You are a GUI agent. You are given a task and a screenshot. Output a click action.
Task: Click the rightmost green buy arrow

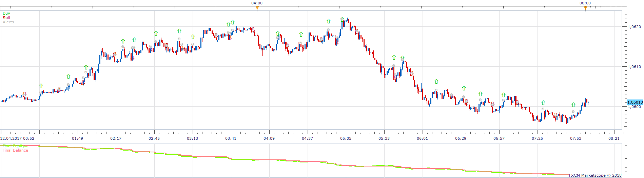pos(573,105)
